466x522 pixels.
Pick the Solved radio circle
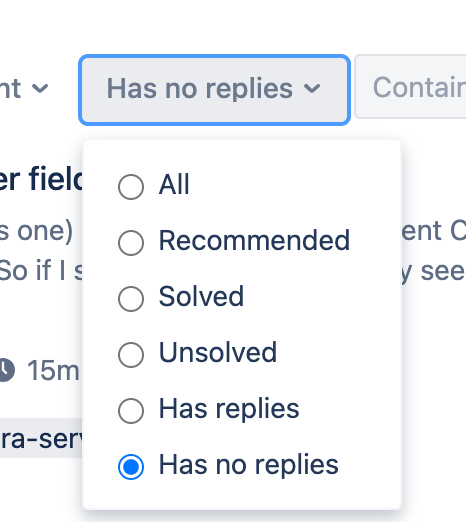[131, 299]
